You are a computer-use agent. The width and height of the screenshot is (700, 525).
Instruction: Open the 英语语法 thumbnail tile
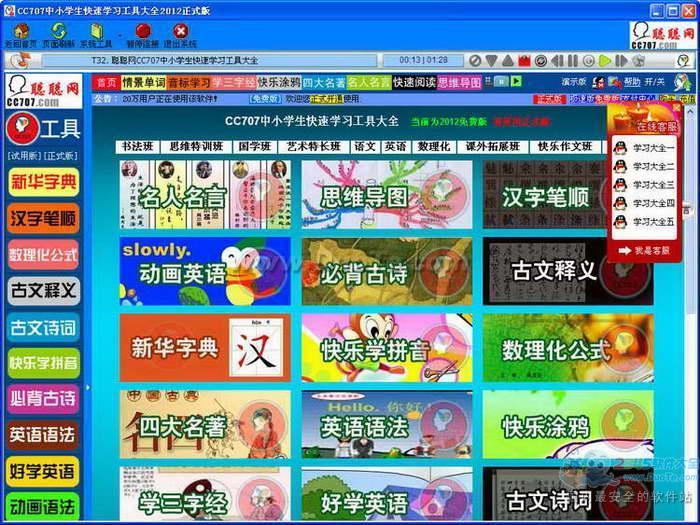[387, 425]
